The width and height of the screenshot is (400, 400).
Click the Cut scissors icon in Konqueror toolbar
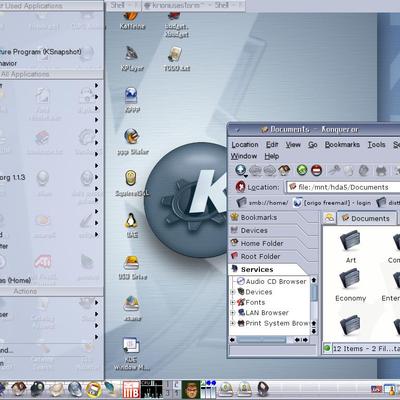(x=334, y=170)
